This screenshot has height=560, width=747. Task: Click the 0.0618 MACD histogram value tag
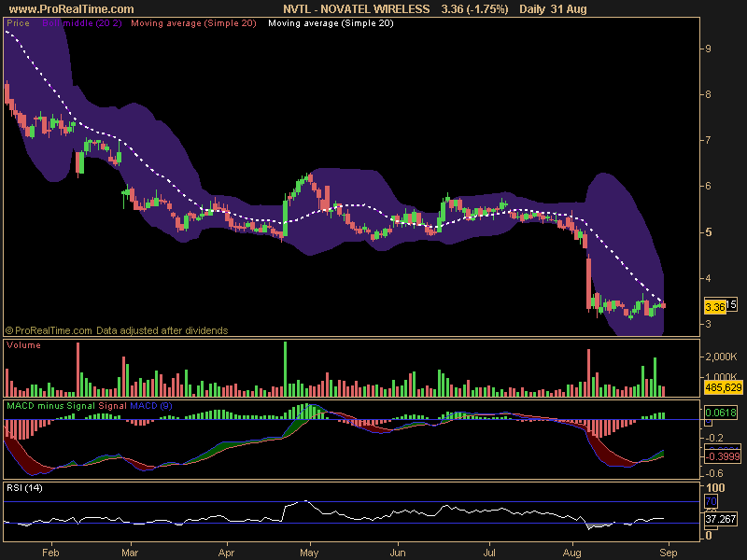tap(720, 413)
